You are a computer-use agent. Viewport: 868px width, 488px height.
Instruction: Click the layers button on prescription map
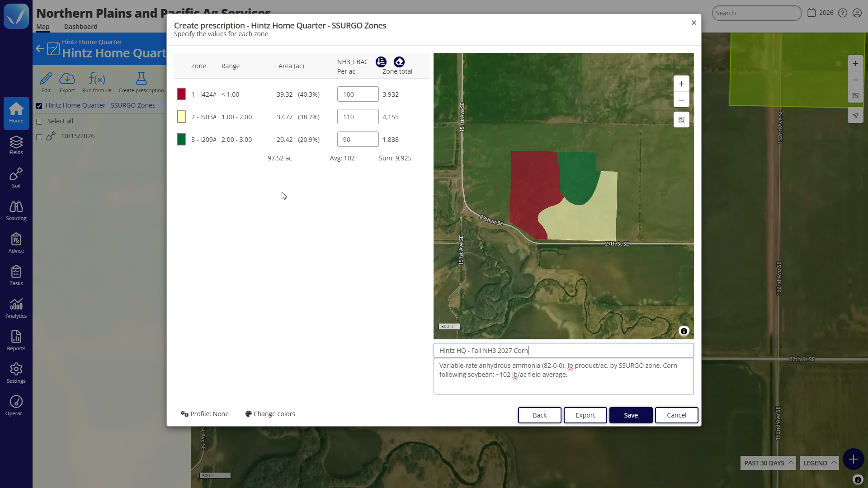pos(681,120)
